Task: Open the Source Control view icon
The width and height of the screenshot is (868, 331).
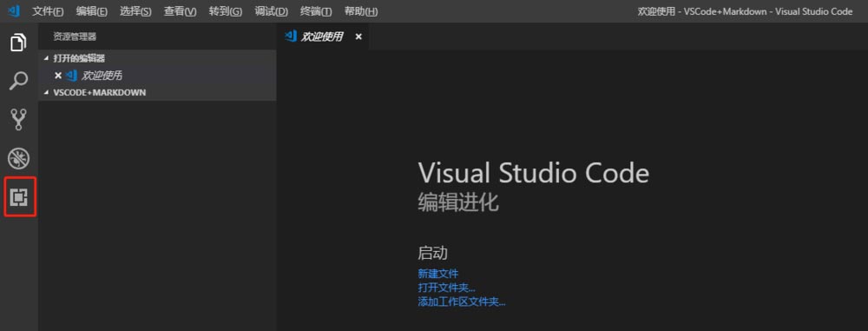Action: 19,119
